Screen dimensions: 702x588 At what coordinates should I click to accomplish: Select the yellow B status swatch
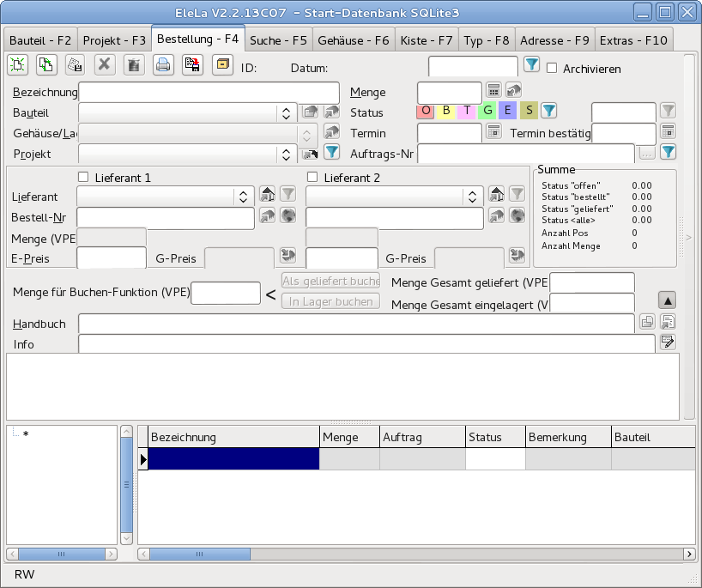pyautogui.click(x=446, y=110)
